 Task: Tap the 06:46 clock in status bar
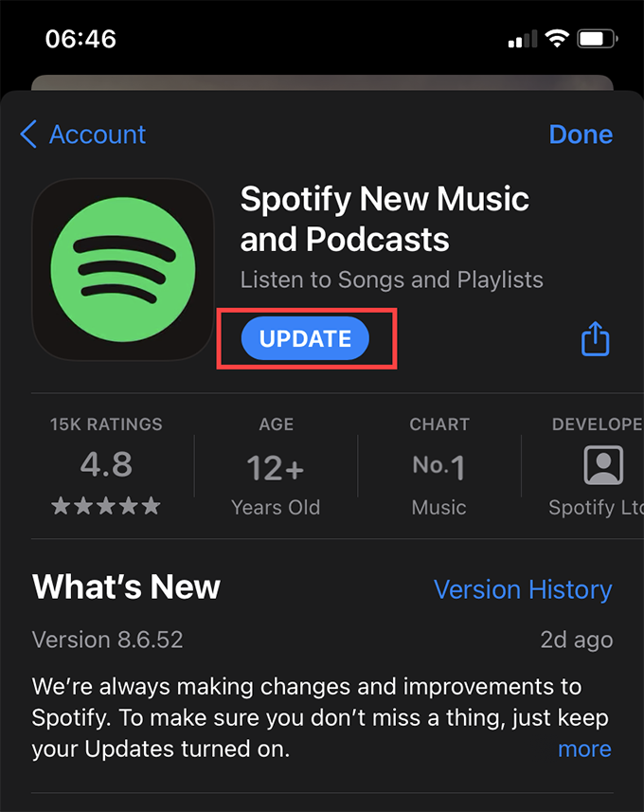pos(82,38)
